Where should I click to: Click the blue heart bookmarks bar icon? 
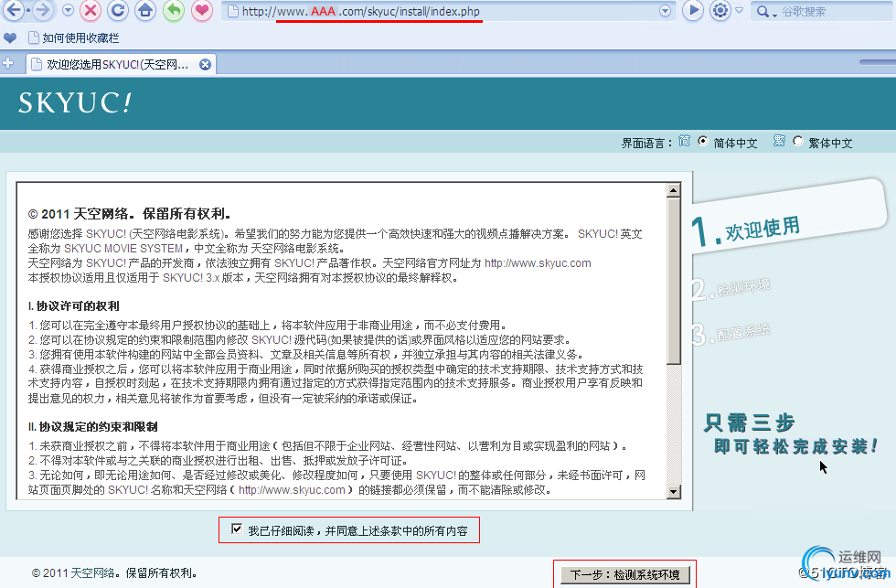10,38
